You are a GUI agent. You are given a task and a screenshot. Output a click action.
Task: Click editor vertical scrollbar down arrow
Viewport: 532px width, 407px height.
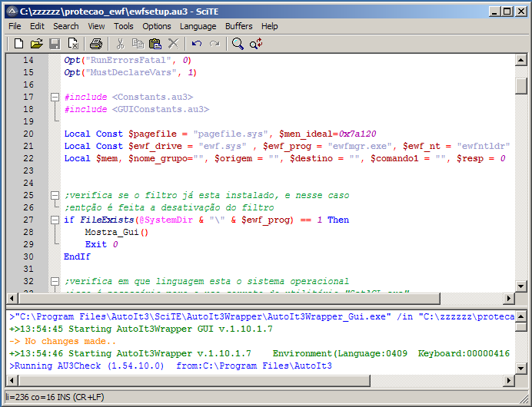[x=520, y=286]
